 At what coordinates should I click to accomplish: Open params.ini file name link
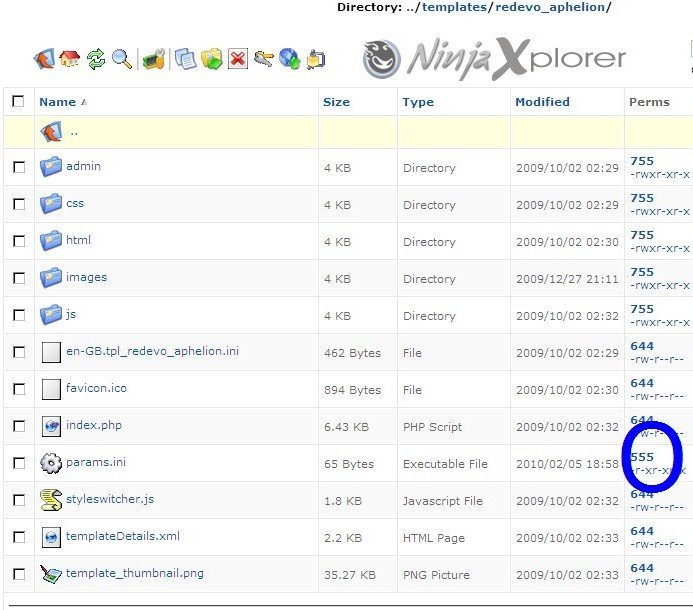click(96, 462)
